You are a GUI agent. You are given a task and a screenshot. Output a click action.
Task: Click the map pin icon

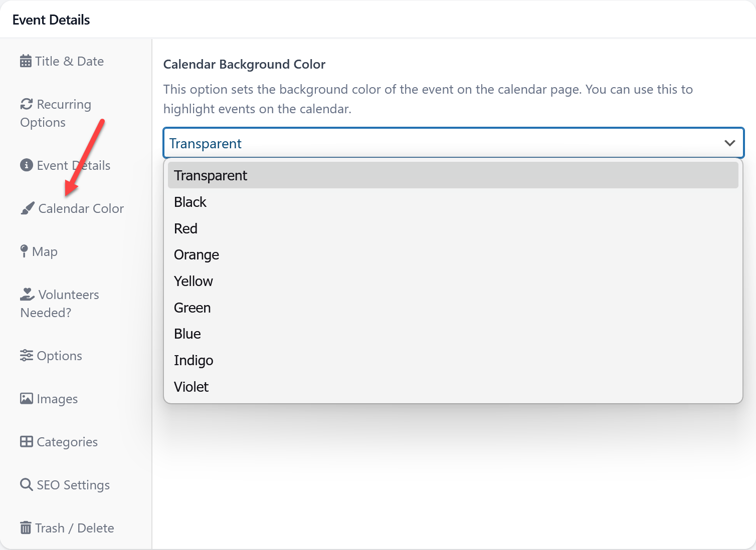tap(24, 251)
